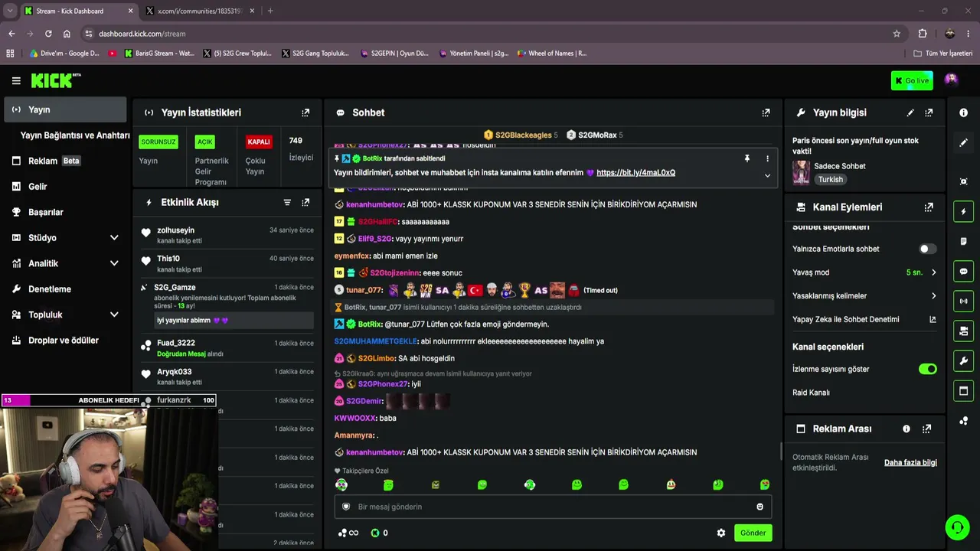The width and height of the screenshot is (980, 551).
Task: Open Yayın Bağlantısı ve Anahtarı
Action: point(75,135)
